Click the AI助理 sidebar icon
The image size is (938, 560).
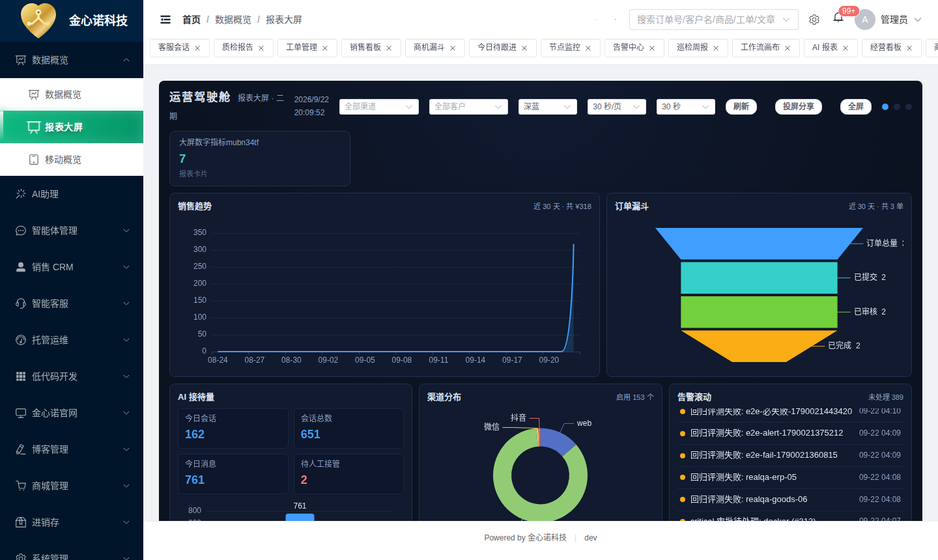21,194
